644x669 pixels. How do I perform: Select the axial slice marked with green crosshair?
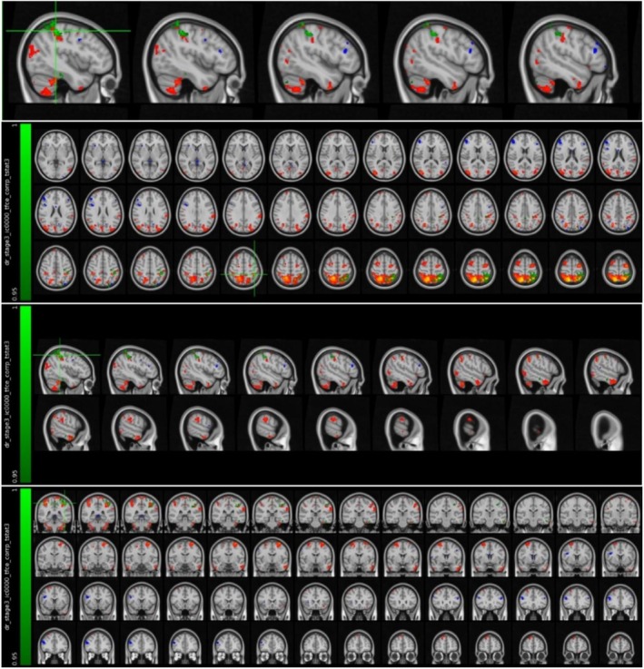tap(243, 270)
